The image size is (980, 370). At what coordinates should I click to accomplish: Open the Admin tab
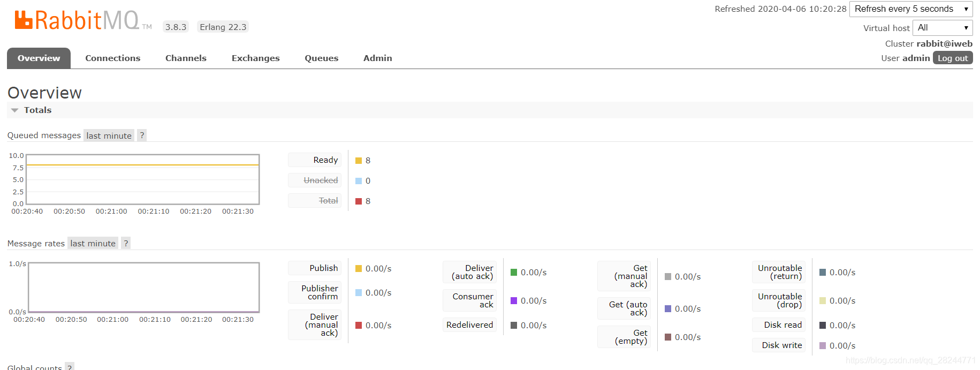click(378, 58)
